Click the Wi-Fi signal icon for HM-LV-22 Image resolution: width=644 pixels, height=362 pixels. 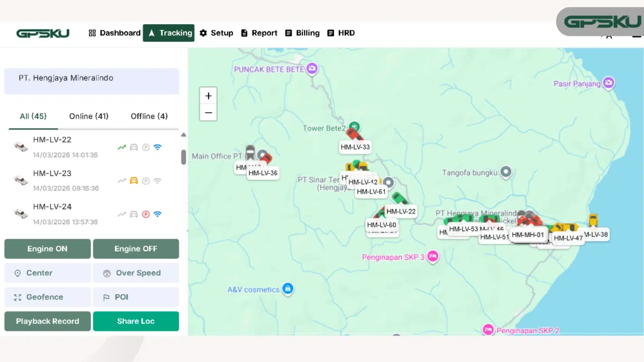pos(158,147)
